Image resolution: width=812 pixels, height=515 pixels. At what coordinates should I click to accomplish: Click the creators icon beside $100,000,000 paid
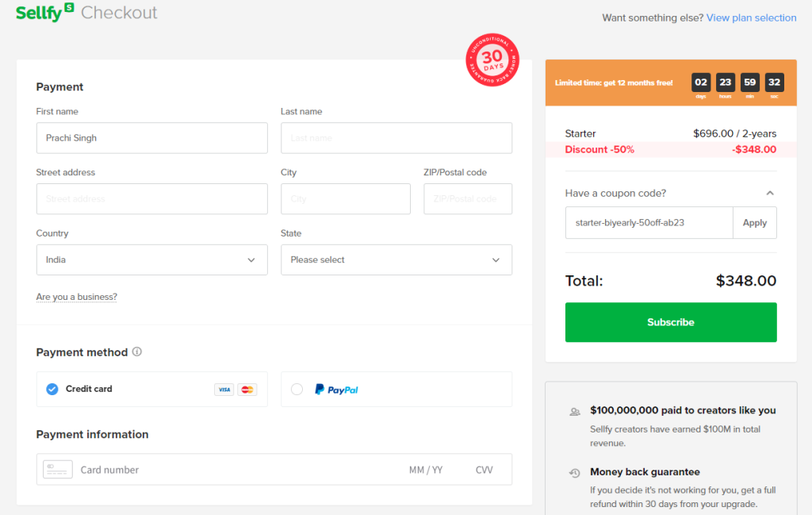tap(575, 412)
